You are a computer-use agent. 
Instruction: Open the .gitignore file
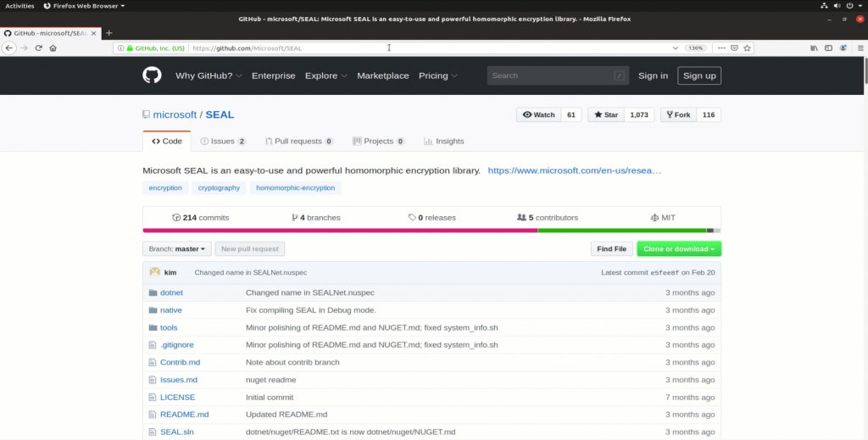pos(177,345)
